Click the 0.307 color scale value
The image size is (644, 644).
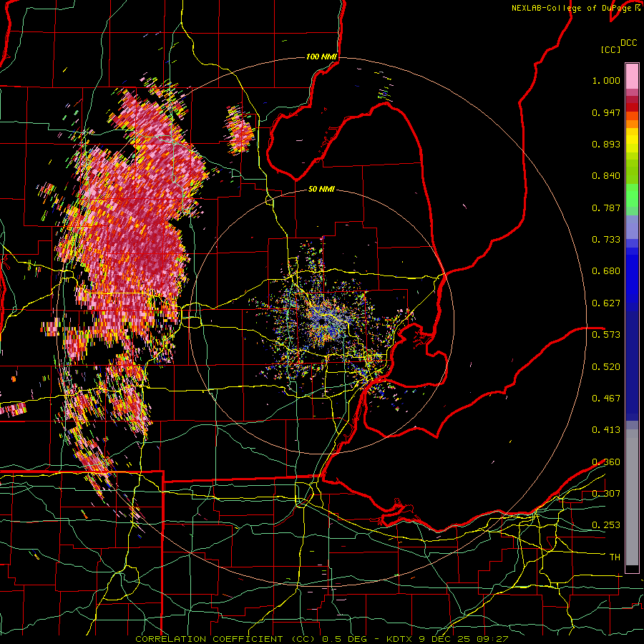(606, 494)
